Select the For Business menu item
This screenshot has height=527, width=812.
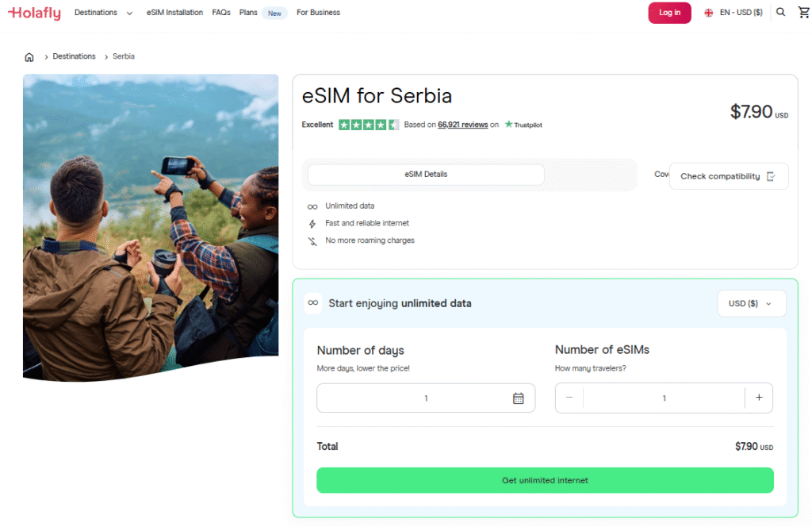coord(317,12)
